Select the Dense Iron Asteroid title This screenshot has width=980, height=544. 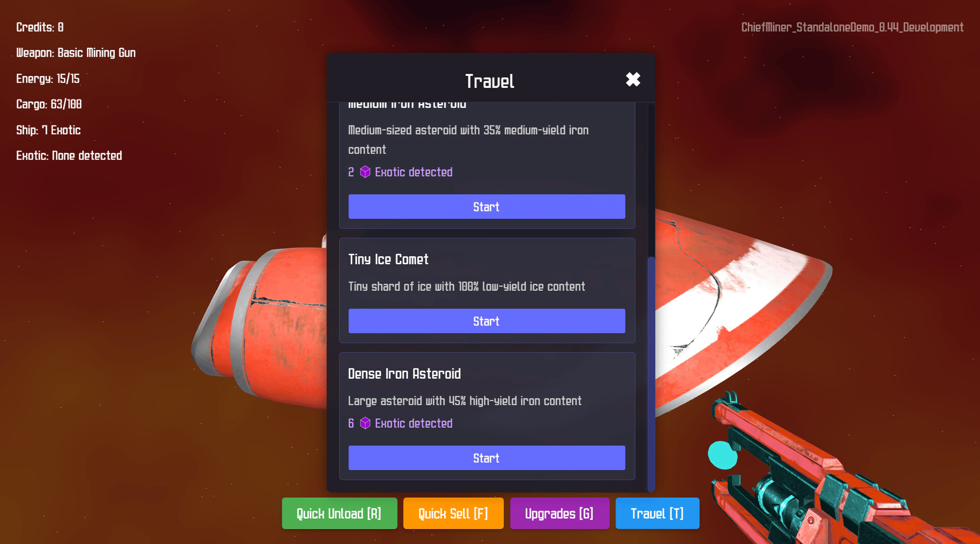404,374
